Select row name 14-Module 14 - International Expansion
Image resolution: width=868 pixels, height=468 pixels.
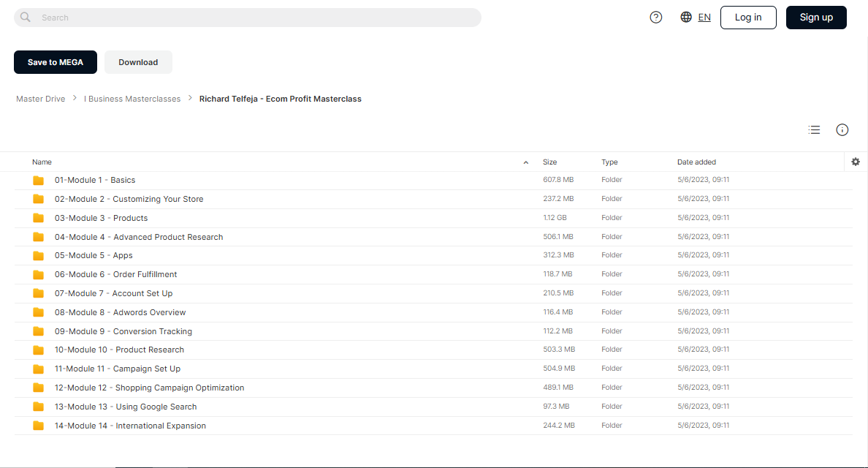point(130,426)
